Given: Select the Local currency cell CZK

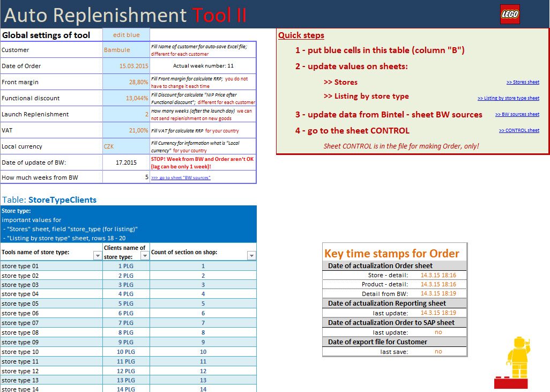Looking at the screenshot, I should click(x=127, y=146).
